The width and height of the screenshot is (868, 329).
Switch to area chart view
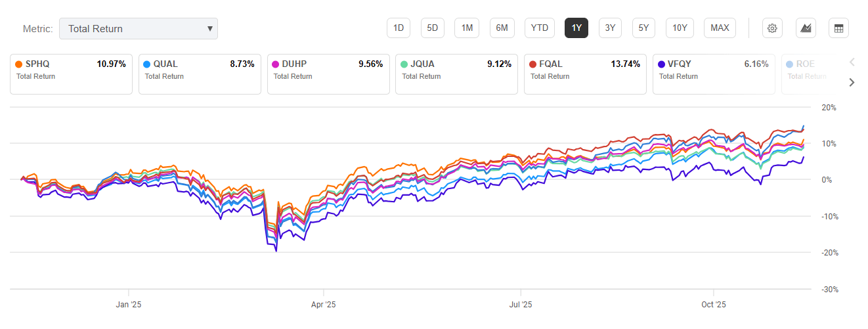(x=806, y=28)
